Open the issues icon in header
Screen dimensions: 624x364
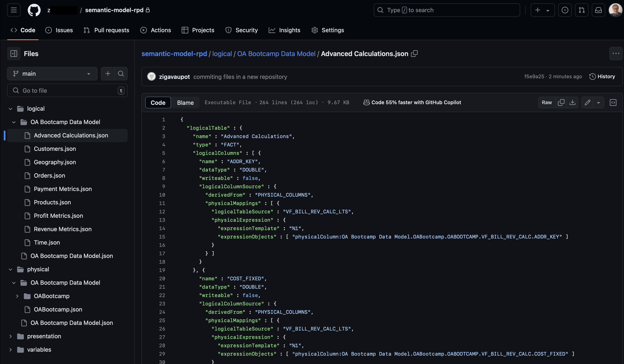(565, 10)
